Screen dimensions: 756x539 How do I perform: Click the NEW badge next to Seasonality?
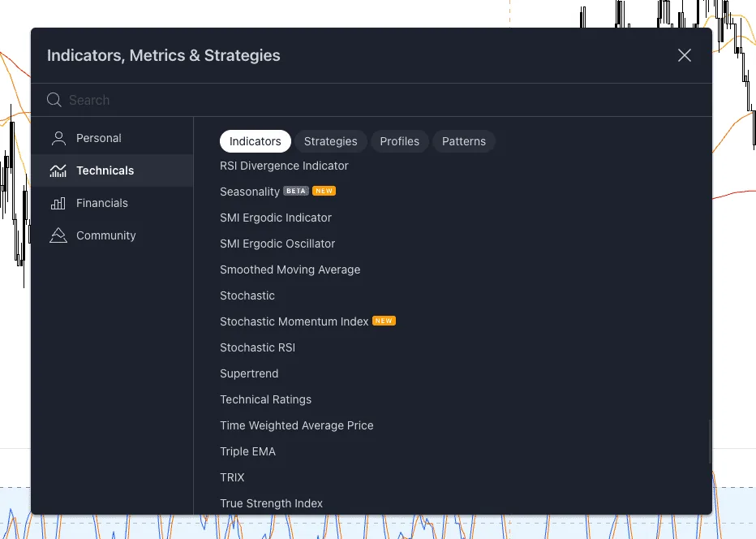324,191
